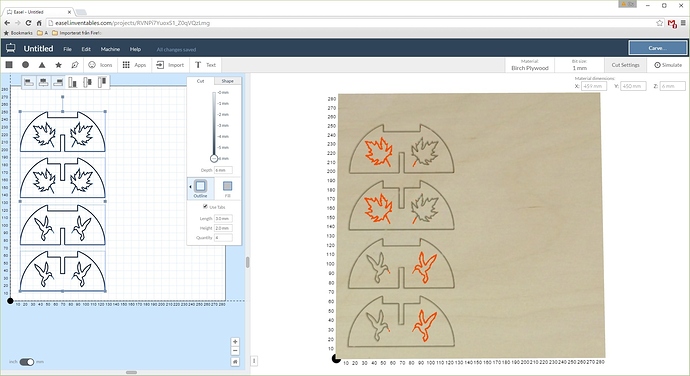The height and width of the screenshot is (376, 690).
Task: Click the preview panel collapse handle
Action: tap(254, 361)
